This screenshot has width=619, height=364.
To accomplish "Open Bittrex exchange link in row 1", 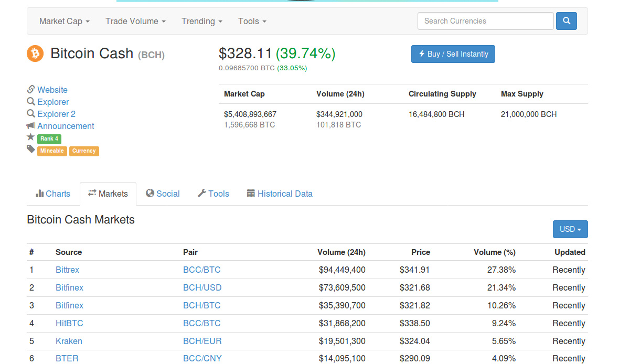I will (x=67, y=270).
